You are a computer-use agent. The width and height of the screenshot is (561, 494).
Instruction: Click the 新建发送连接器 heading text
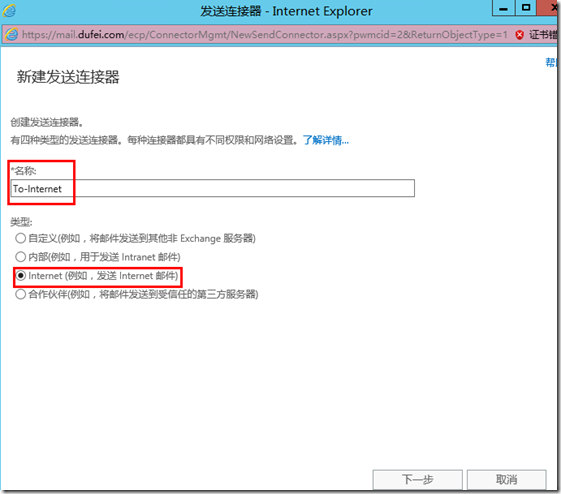click(68, 77)
